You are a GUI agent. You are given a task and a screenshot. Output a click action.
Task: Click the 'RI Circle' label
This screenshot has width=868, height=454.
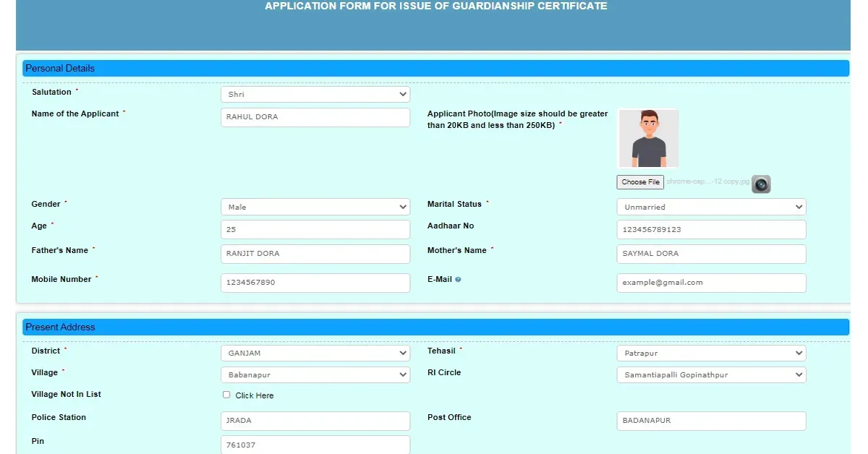(444, 373)
